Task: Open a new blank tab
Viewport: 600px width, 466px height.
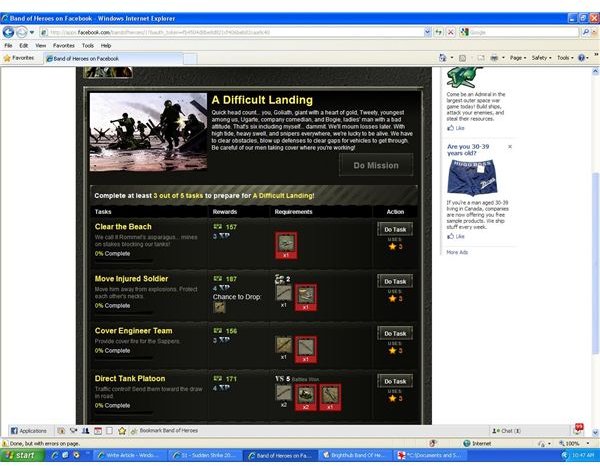Action: (x=190, y=59)
